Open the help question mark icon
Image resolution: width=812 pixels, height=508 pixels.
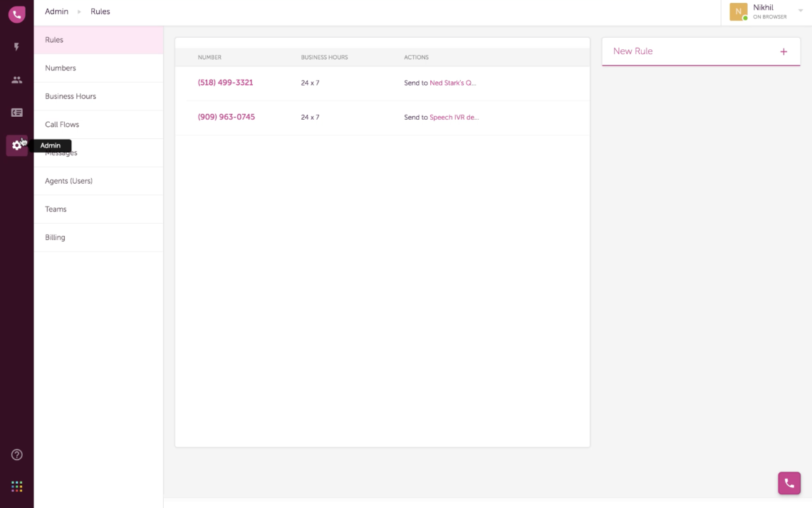(x=17, y=455)
